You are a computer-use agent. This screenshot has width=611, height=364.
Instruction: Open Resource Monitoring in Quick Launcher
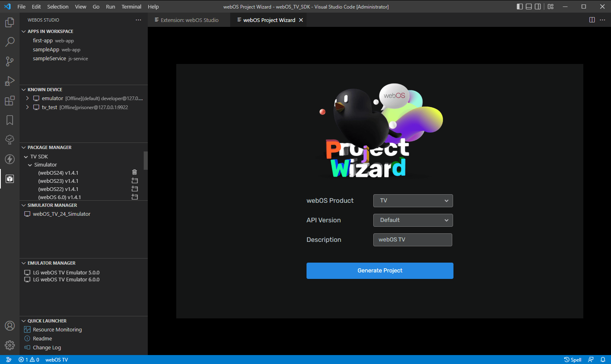click(x=57, y=330)
